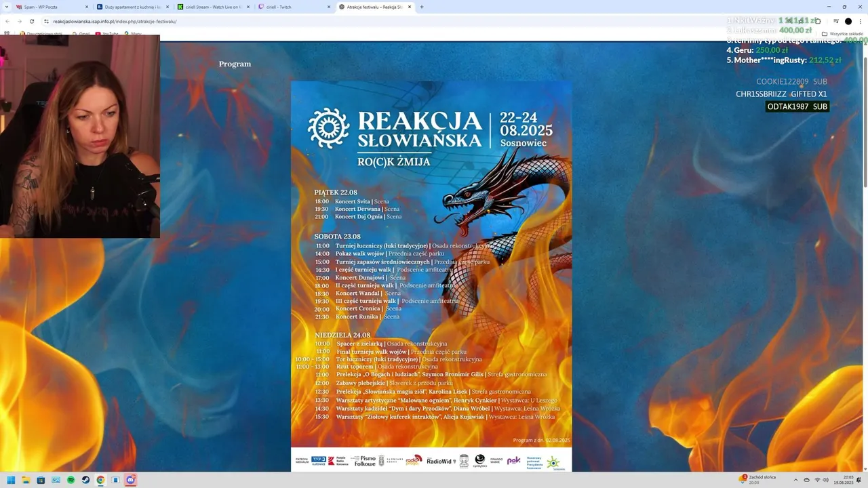Screen dimensions: 868x488
Task: Open the apps grid in bookmarks bar
Action: tap(7, 33)
